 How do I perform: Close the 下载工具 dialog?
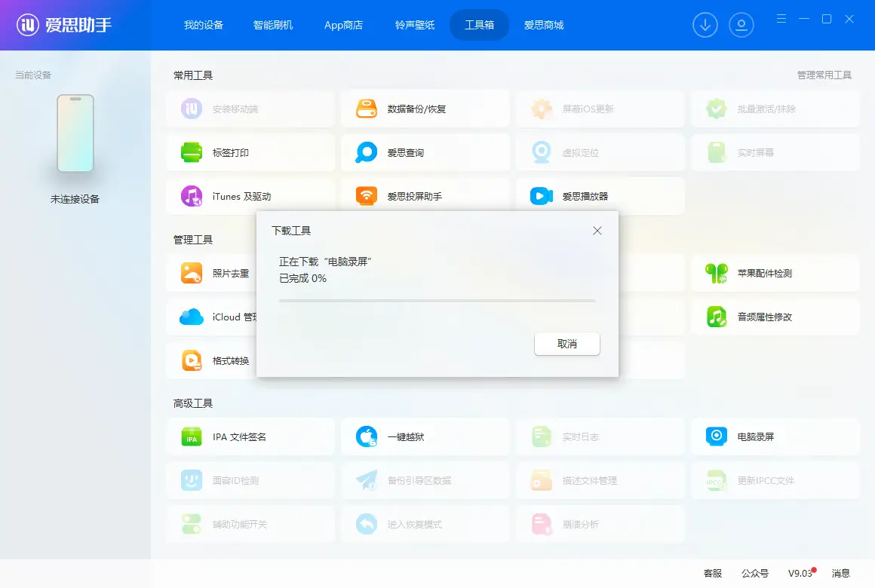[597, 231]
